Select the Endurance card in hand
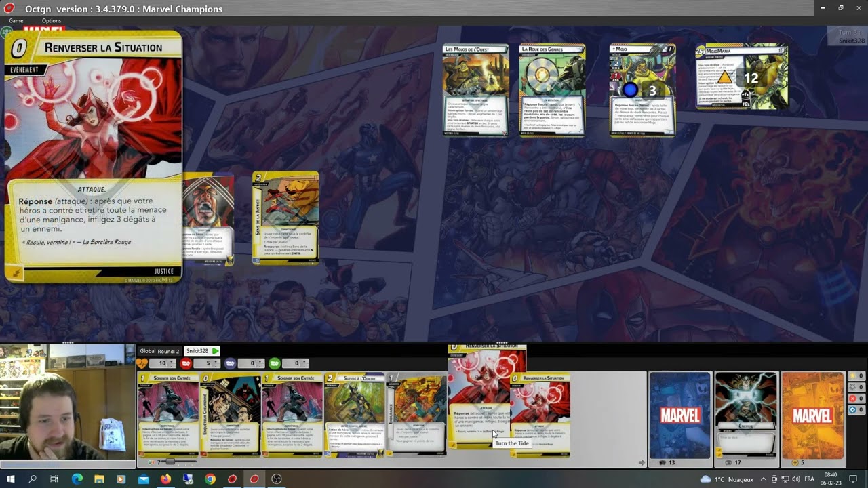Viewport: 868px width, 488px height. tap(416, 414)
